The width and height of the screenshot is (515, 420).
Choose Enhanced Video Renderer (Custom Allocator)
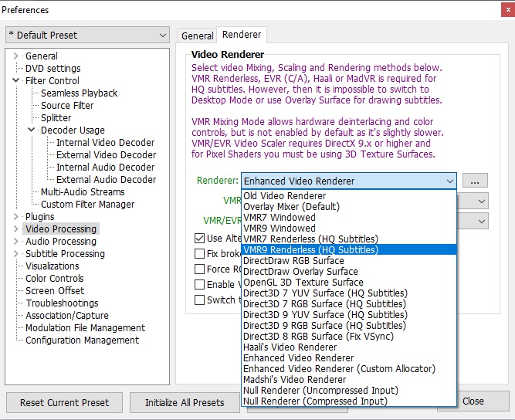point(349,369)
